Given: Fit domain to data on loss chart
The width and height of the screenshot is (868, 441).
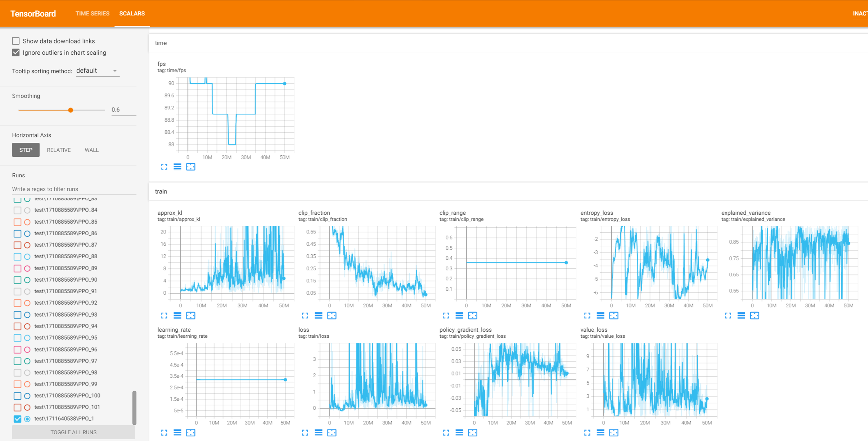Looking at the screenshot, I should 332,433.
